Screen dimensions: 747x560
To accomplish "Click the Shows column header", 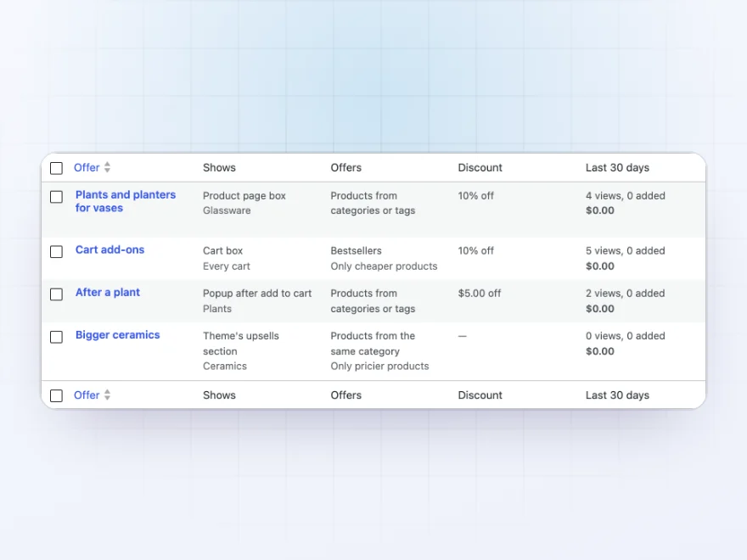I will tap(219, 168).
